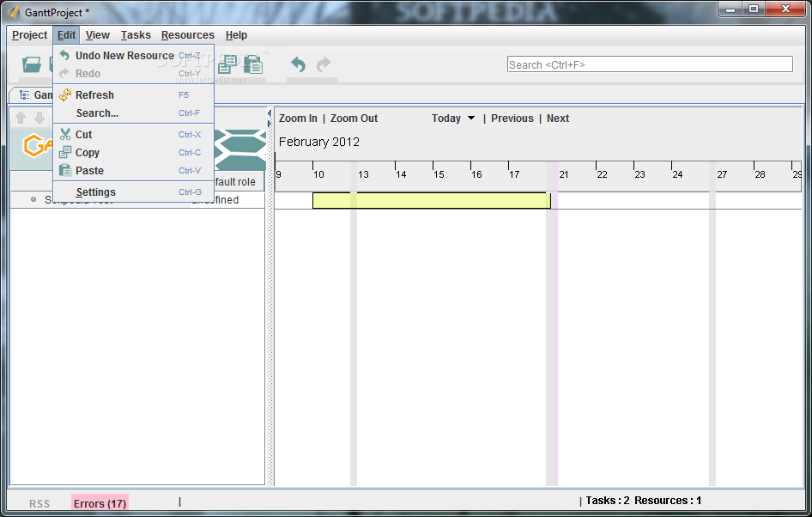Move resource down with down arrow
The image size is (812, 517).
pyautogui.click(x=39, y=119)
